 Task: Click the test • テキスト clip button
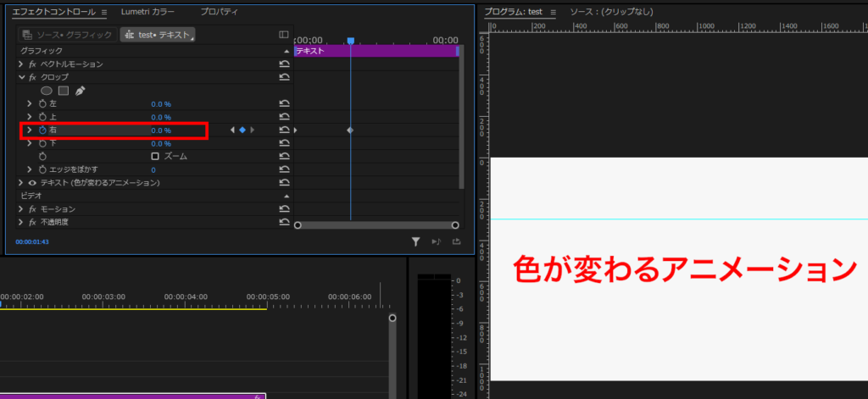click(158, 35)
